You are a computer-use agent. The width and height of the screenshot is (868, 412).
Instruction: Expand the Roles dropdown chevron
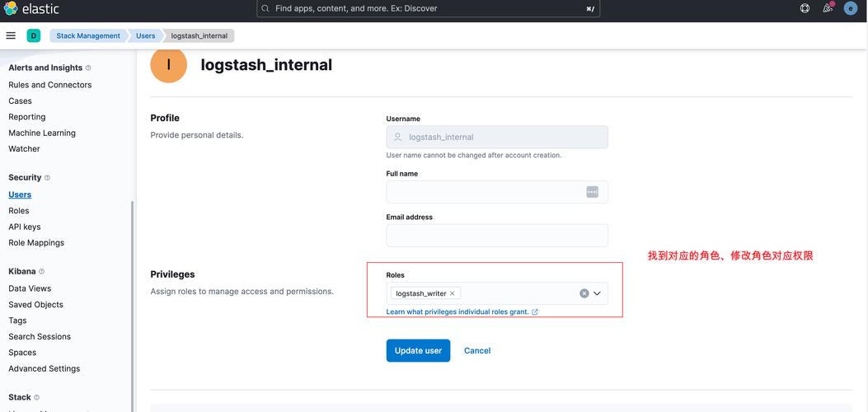pos(598,293)
